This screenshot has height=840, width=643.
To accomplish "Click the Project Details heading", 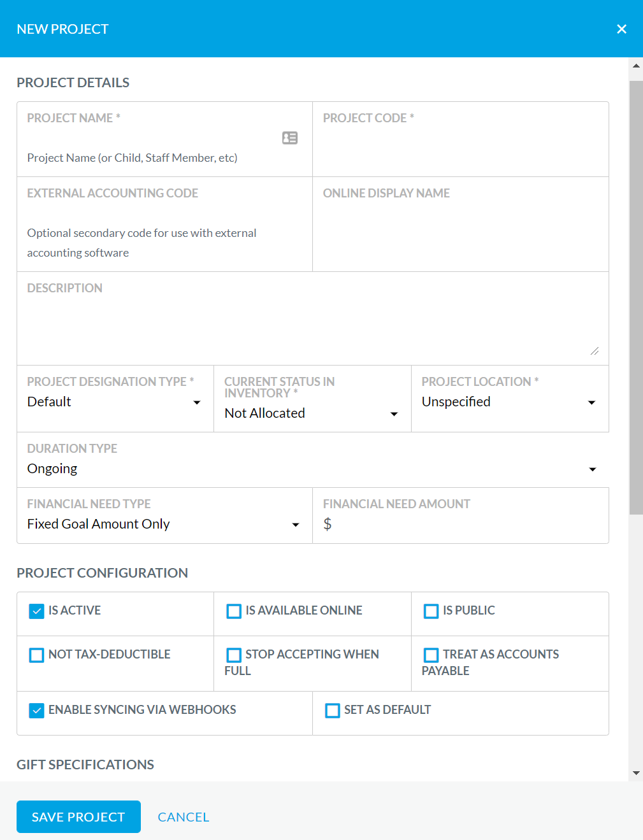I will 73,83.
